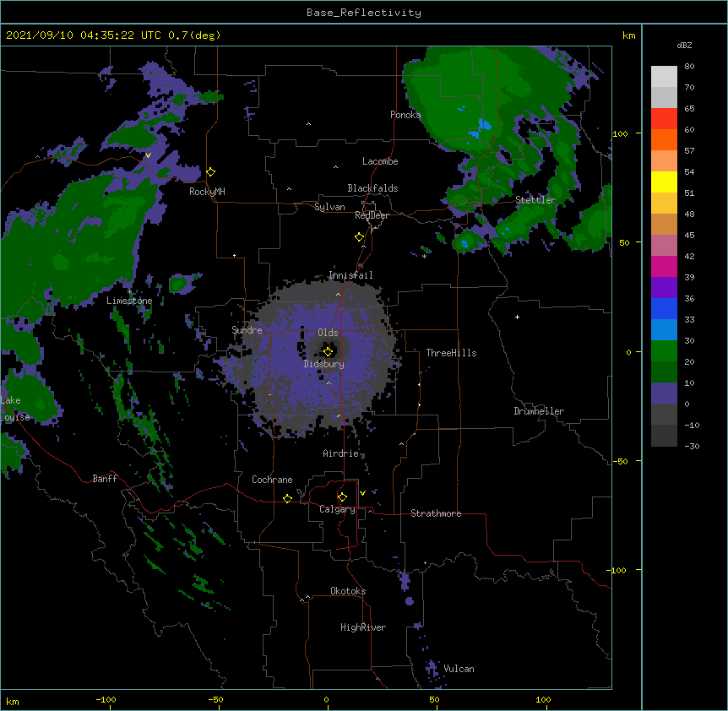This screenshot has height=711, width=728.
Task: Select the bright yellow swatch in dBZ legend
Action: (664, 182)
